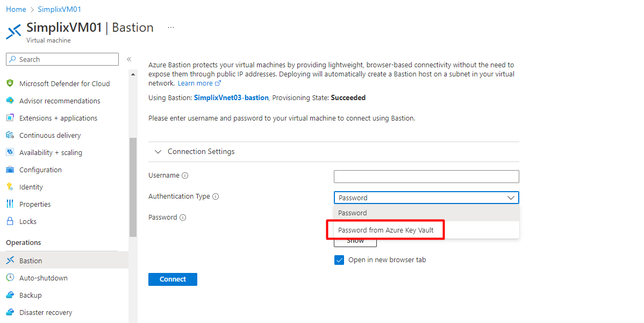Open the Authentication Type dropdown
The height and width of the screenshot is (323, 644).
tap(426, 198)
